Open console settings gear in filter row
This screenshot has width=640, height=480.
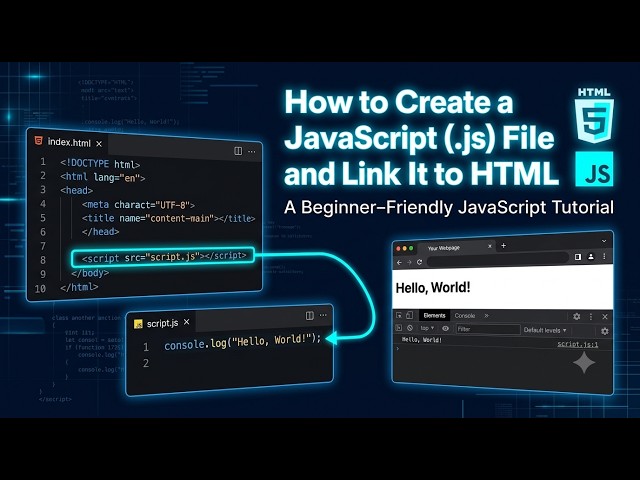(x=604, y=331)
